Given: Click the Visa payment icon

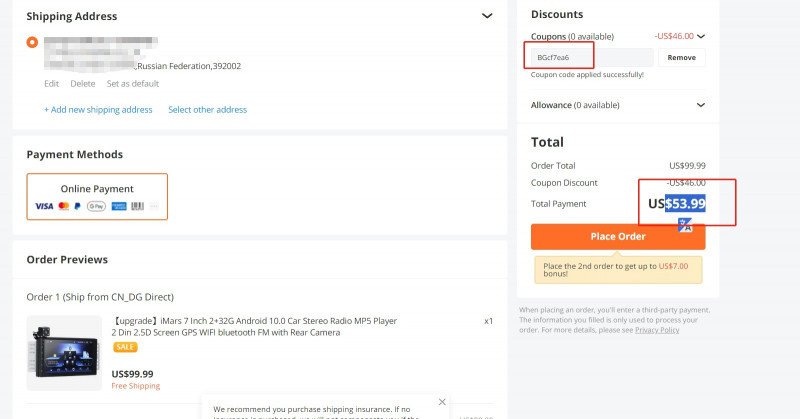Looking at the screenshot, I should point(44,206).
